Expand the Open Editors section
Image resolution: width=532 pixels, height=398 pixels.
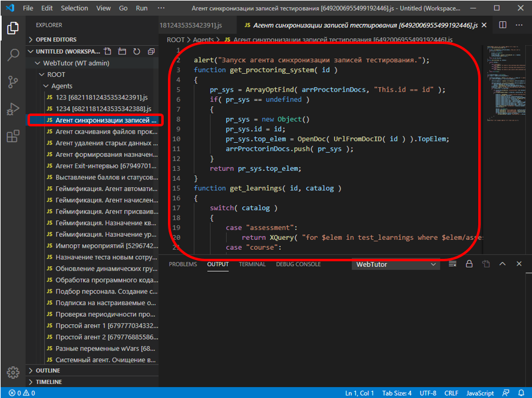(92, 40)
